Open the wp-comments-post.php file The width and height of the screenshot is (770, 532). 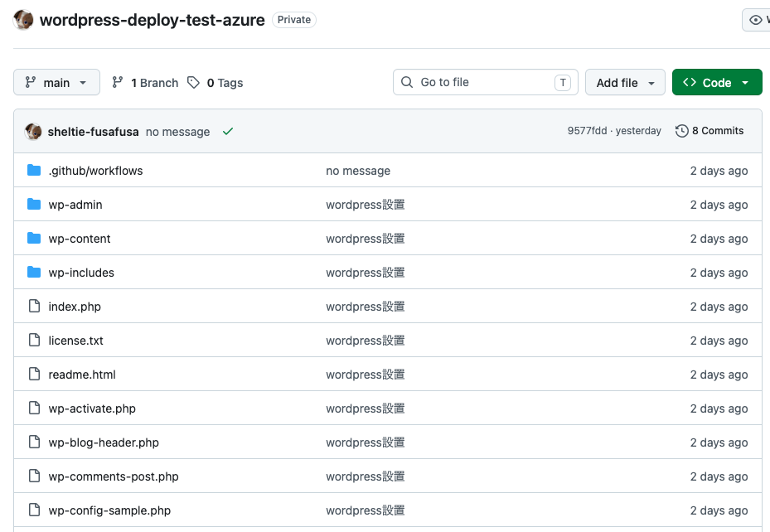pyautogui.click(x=114, y=476)
